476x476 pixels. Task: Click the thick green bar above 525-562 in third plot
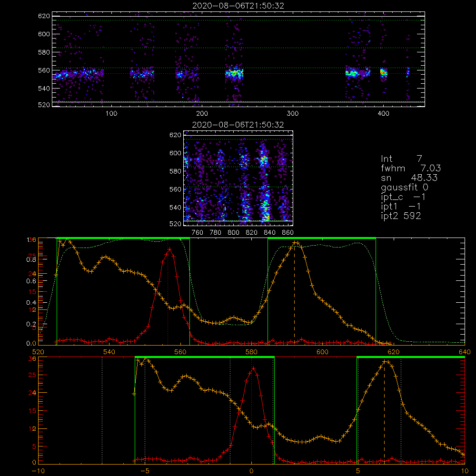(x=123, y=238)
